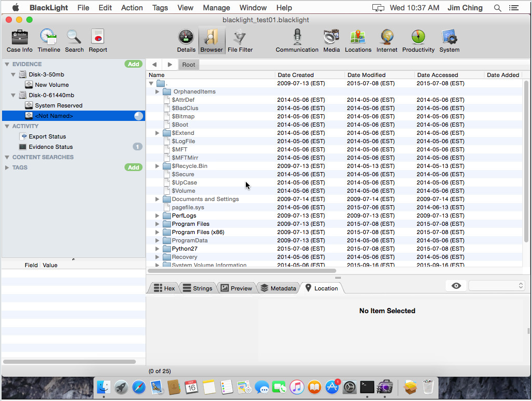Open the Internet globe icon
This screenshot has width=532, height=401.
pyautogui.click(x=387, y=41)
